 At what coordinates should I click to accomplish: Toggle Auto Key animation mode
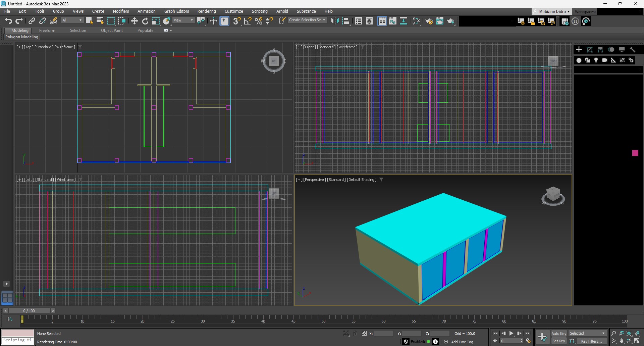coord(558,333)
